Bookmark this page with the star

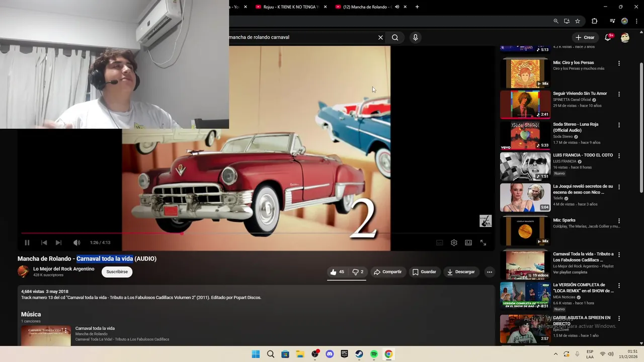[x=578, y=21]
